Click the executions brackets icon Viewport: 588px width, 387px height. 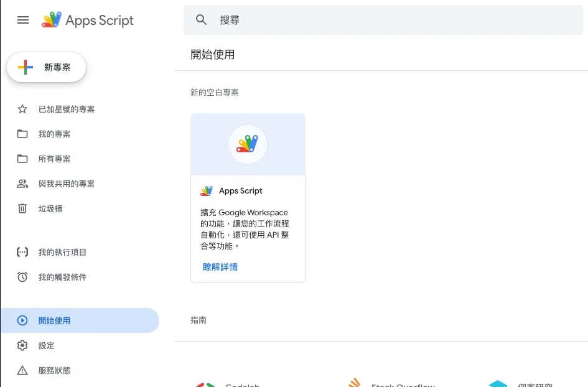pyautogui.click(x=22, y=252)
